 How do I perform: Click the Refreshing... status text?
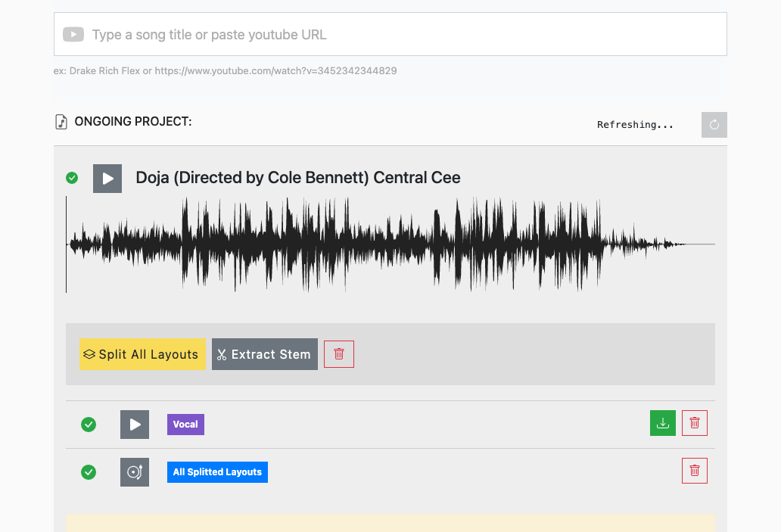635,125
